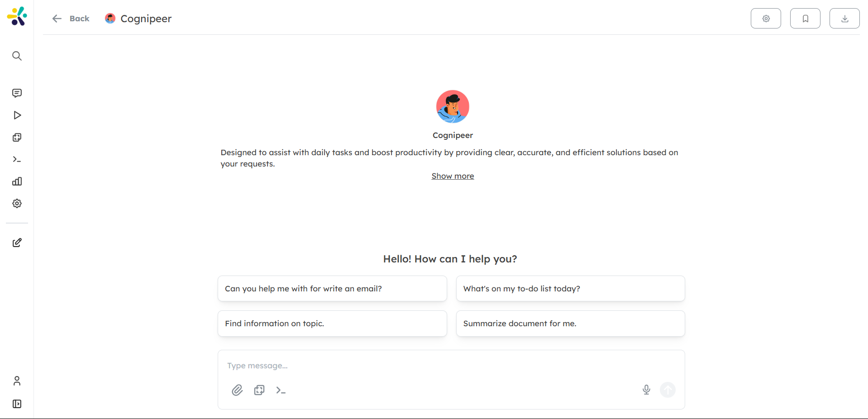
Task: Choose the "Summarize document for me" suggestion
Action: click(x=570, y=324)
